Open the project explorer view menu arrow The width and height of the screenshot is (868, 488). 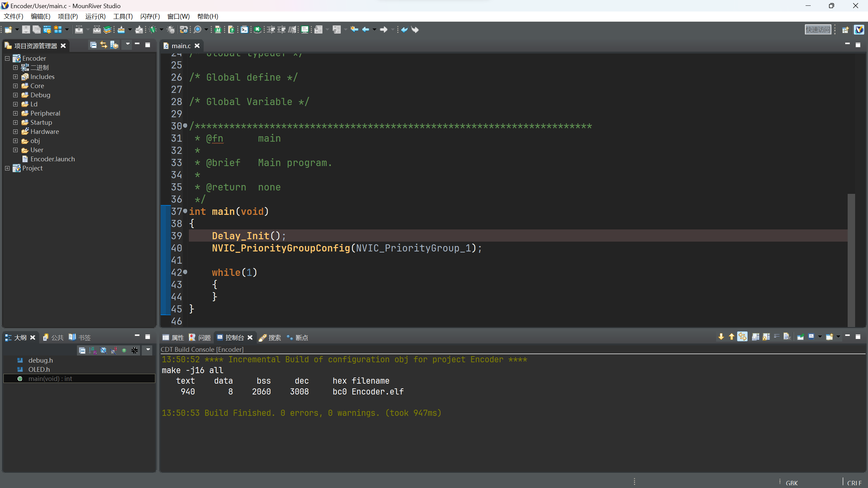(127, 44)
